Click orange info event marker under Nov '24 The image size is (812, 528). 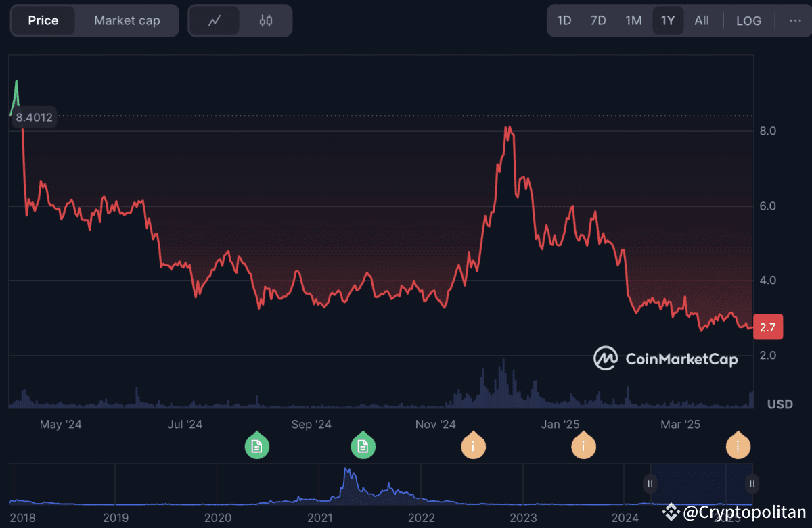474,446
